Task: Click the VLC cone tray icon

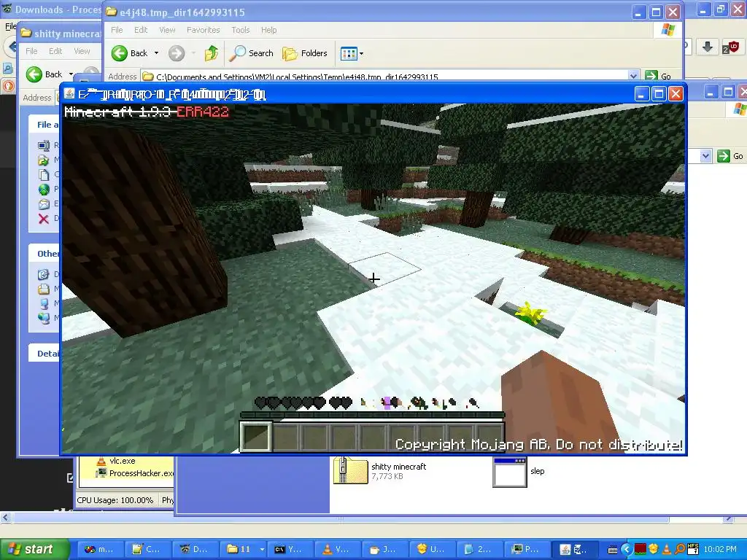Action: click(x=667, y=550)
